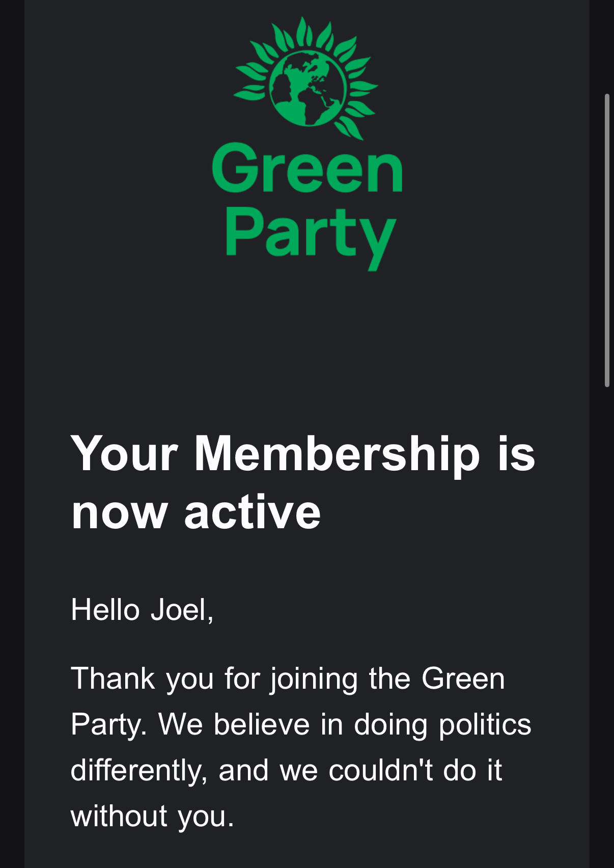Click the word "Green" in the body paragraph
Image resolution: width=614 pixels, height=868 pixels.
click(x=463, y=679)
